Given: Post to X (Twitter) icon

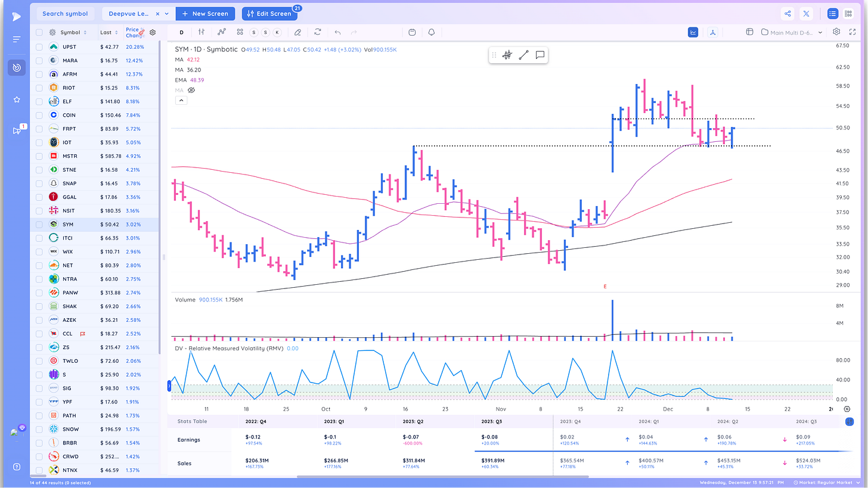Looking at the screenshot, I should click(x=806, y=14).
